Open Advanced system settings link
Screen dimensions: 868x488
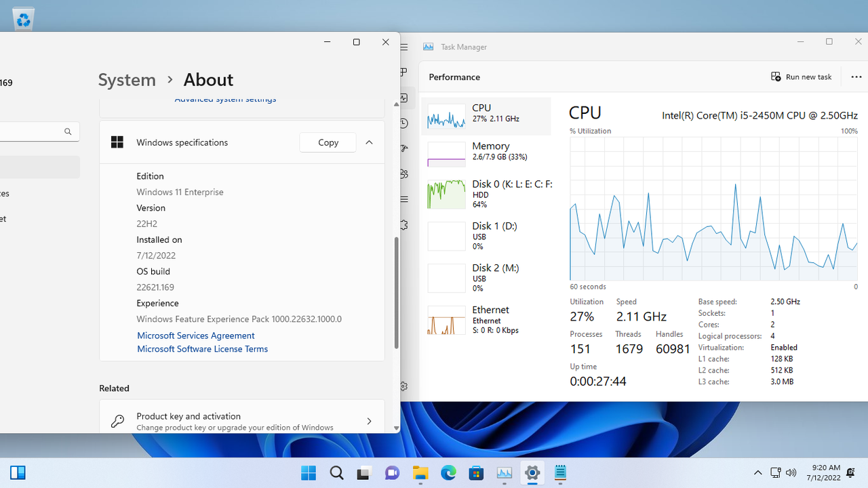click(x=225, y=99)
